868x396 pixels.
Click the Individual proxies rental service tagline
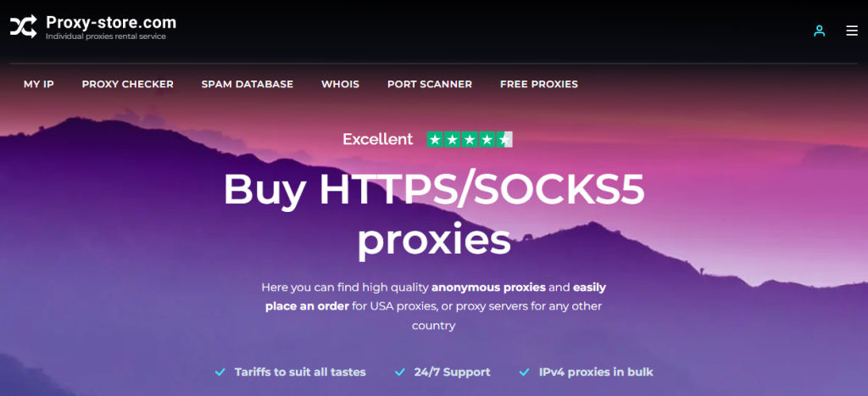(106, 36)
